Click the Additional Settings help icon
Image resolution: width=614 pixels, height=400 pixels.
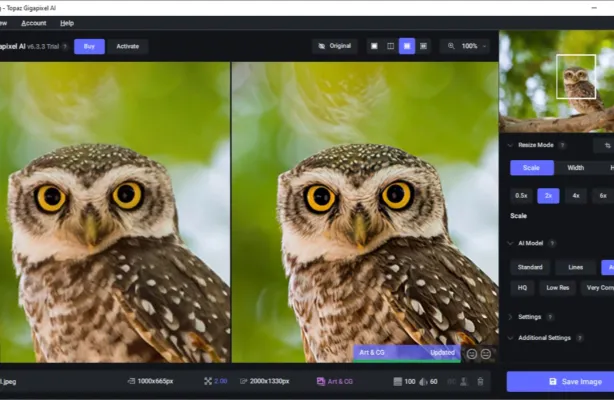coord(580,338)
